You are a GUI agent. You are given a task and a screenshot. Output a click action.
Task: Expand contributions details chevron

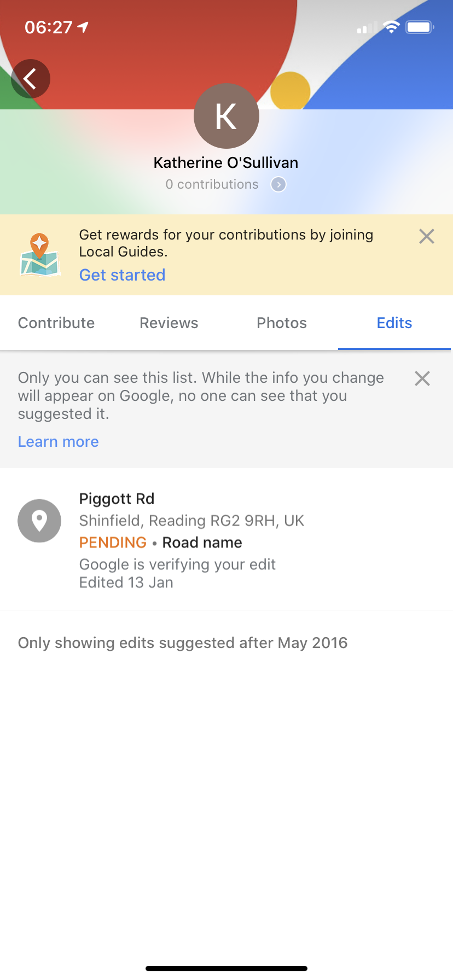point(278,184)
